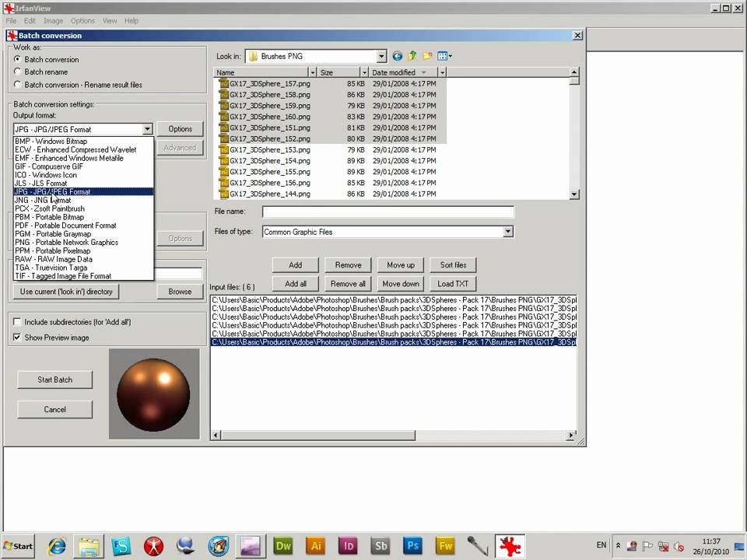Open the Files of type dropdown
Image resolution: width=747 pixels, height=560 pixels.
click(507, 232)
